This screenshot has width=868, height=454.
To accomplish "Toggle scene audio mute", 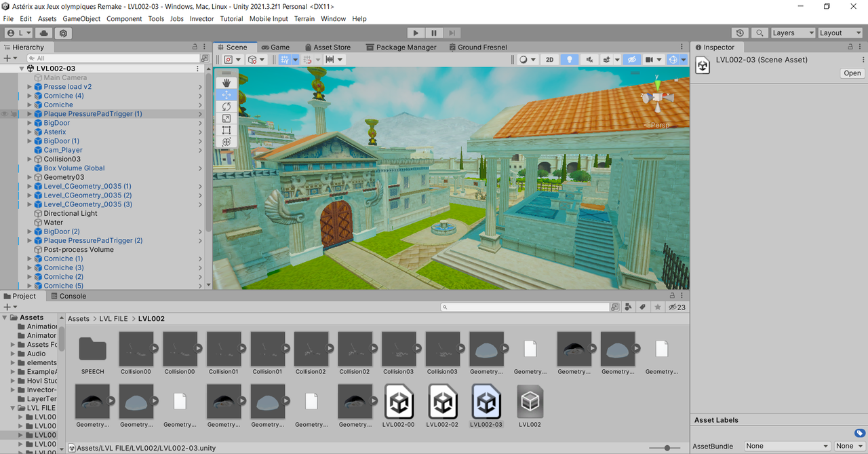I will (x=589, y=60).
